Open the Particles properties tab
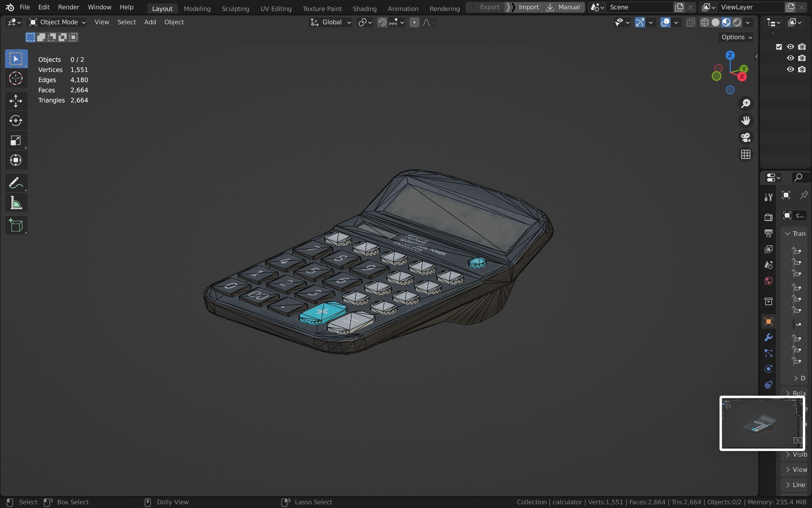 pos(768,353)
